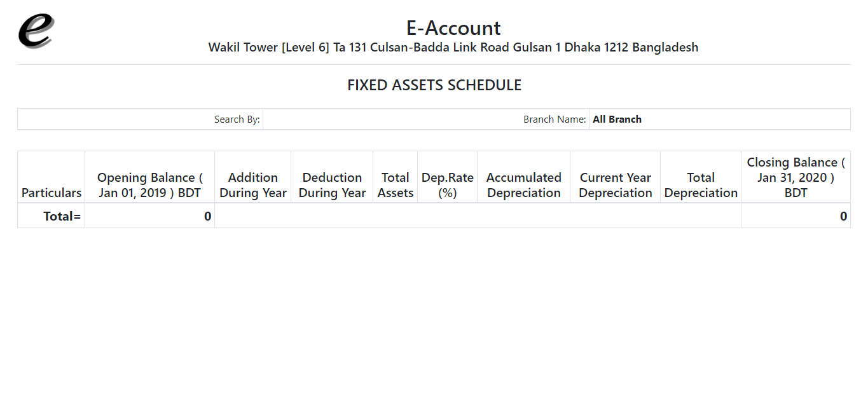
Task: Click the Dep.Rate (%) column header
Action: (x=448, y=185)
